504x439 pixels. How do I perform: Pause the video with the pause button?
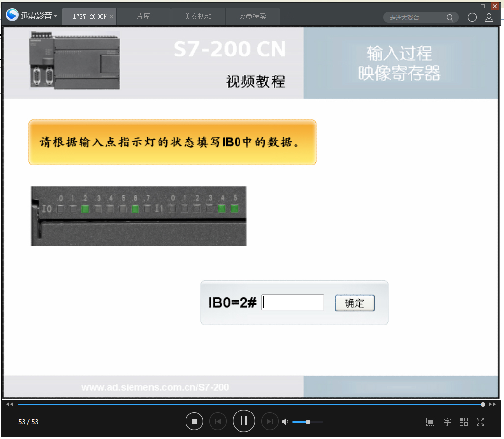pos(244,421)
